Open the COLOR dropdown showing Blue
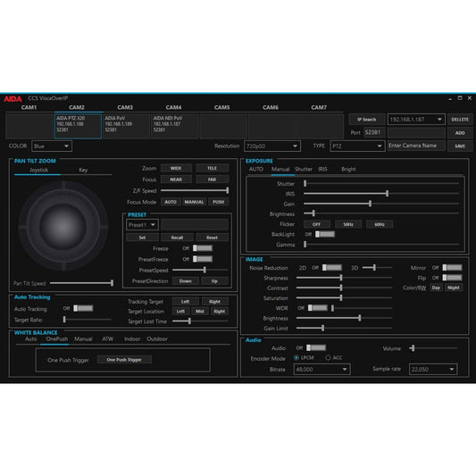The height and width of the screenshot is (476, 476). pyautogui.click(x=52, y=146)
